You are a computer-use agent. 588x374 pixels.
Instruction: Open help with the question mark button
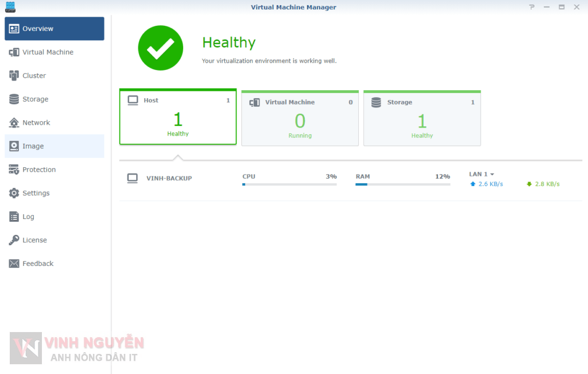[x=532, y=7]
